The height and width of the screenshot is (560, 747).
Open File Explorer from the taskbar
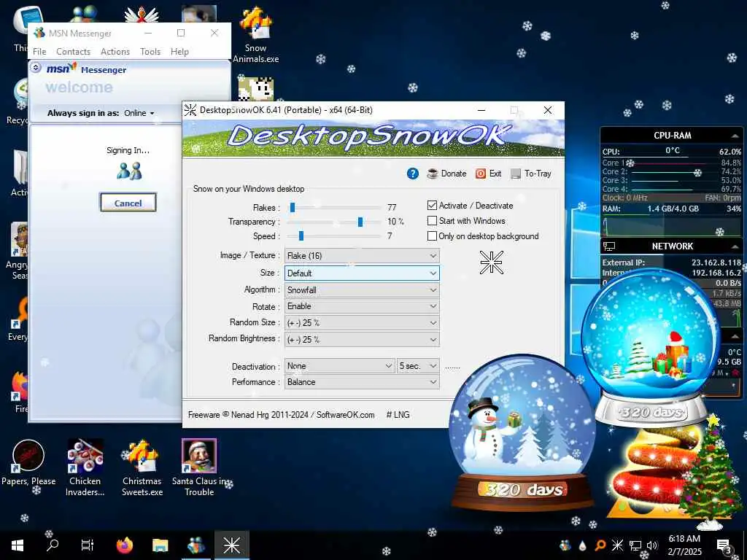[x=160, y=545]
